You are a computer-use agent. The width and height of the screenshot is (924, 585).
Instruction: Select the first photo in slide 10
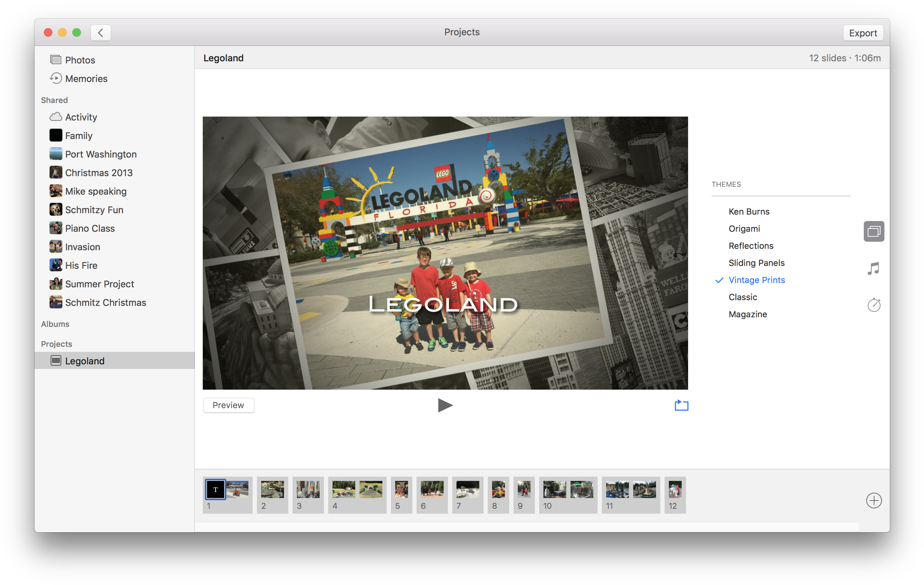coord(554,489)
